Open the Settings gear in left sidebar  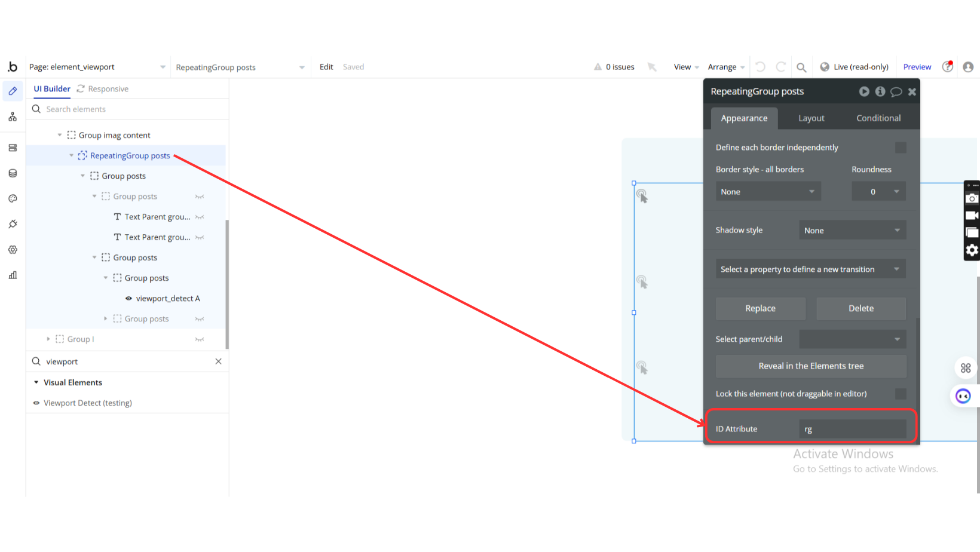click(x=13, y=250)
